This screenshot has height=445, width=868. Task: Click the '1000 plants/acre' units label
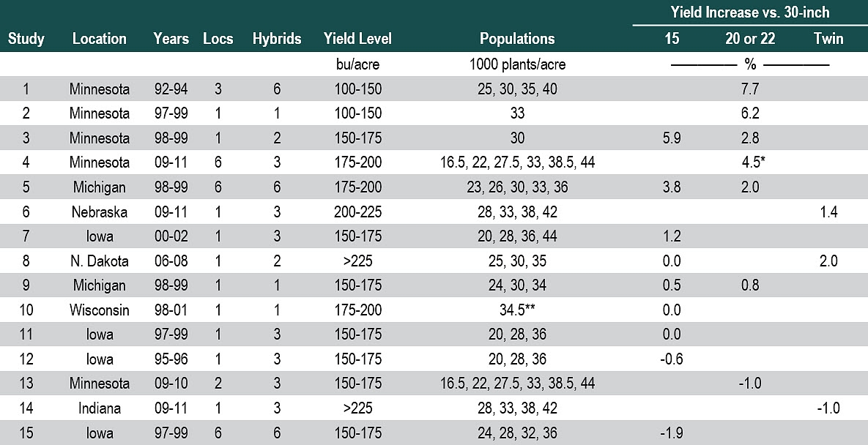pos(518,64)
